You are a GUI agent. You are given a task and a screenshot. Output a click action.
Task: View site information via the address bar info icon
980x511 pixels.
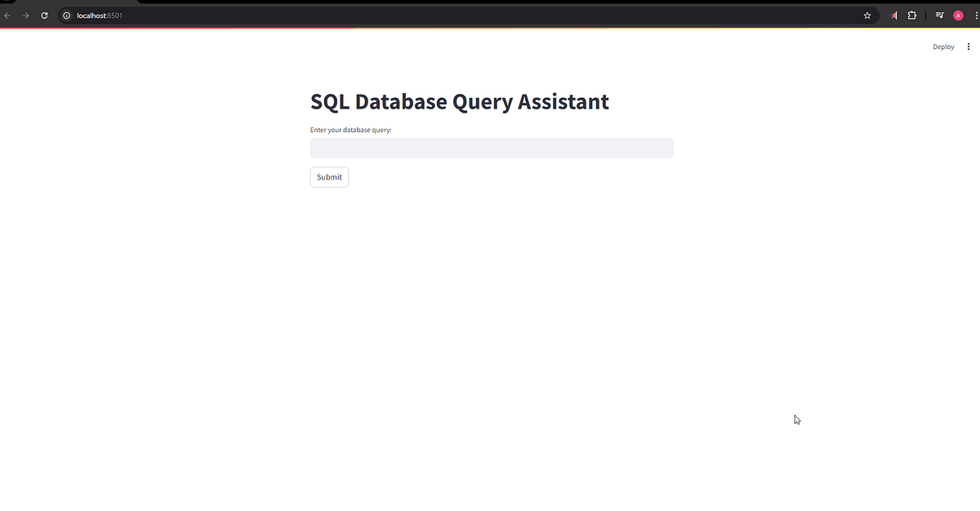(65, 15)
